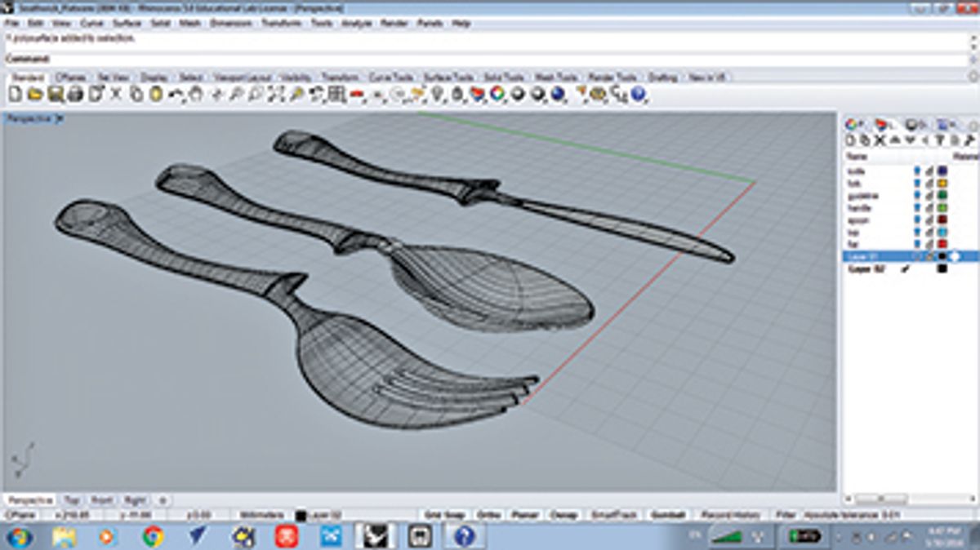Click the Print icon in the toolbar

click(x=75, y=95)
